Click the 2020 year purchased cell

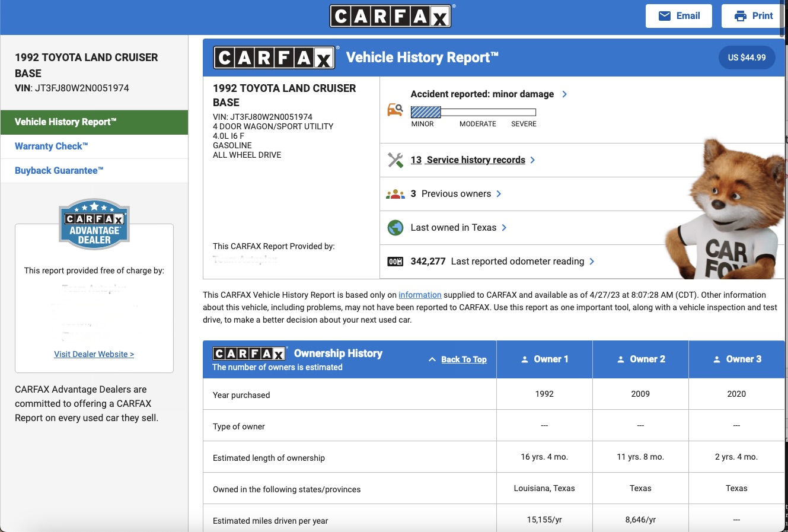[736, 394]
